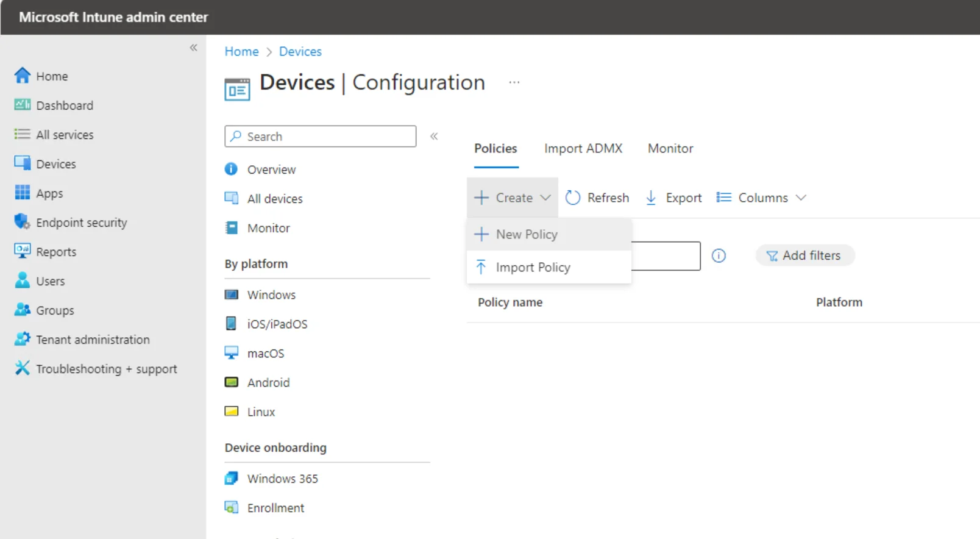The image size is (980, 539).
Task: Expand the Columns dropdown
Action: click(x=762, y=198)
